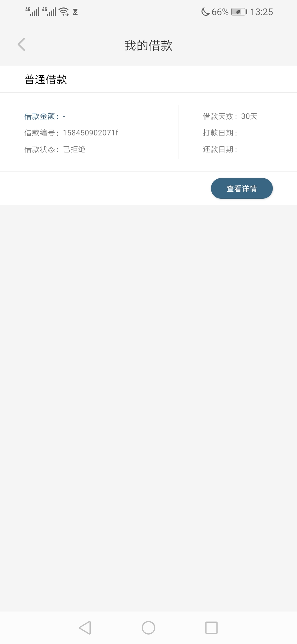Tap the 还款日期 repayment date row
This screenshot has height=644, width=297.
[x=220, y=149]
